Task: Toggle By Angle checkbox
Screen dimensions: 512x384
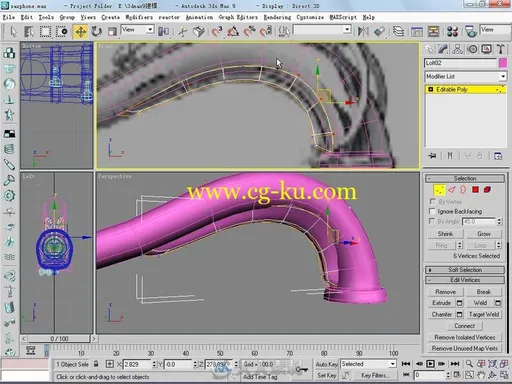Action: (432, 221)
